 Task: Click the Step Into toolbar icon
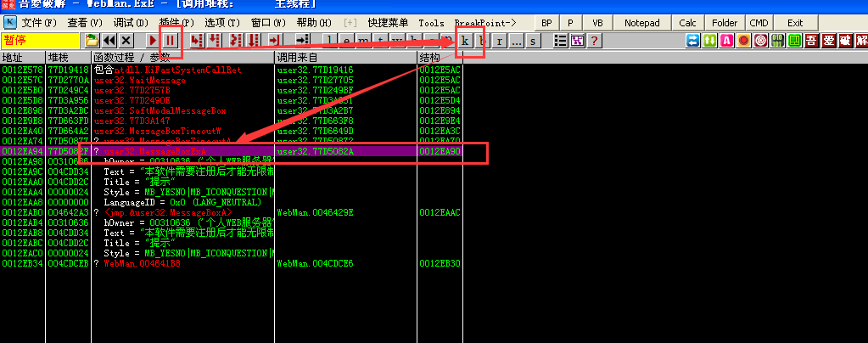(197, 41)
